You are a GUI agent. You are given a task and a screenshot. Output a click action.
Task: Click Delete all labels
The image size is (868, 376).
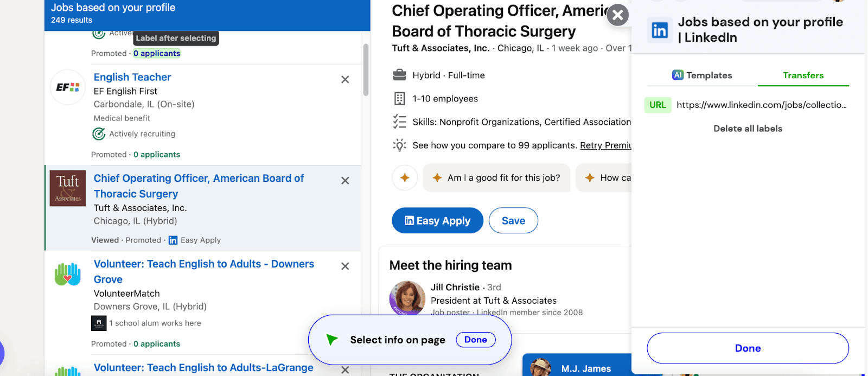point(748,129)
